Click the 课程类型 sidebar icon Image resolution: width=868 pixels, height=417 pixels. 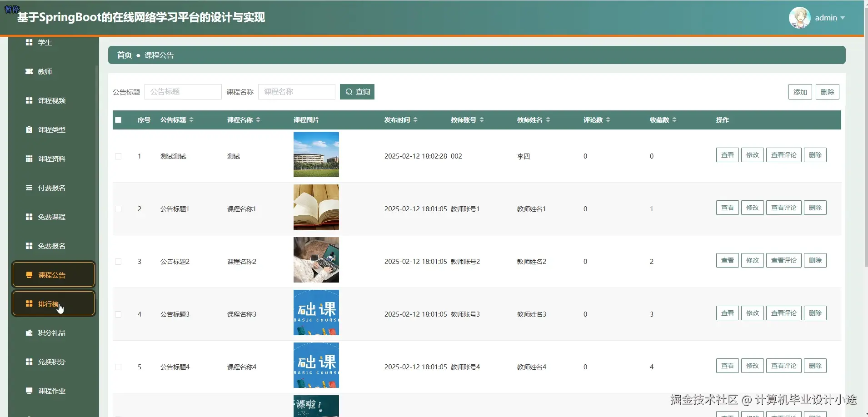tap(51, 129)
